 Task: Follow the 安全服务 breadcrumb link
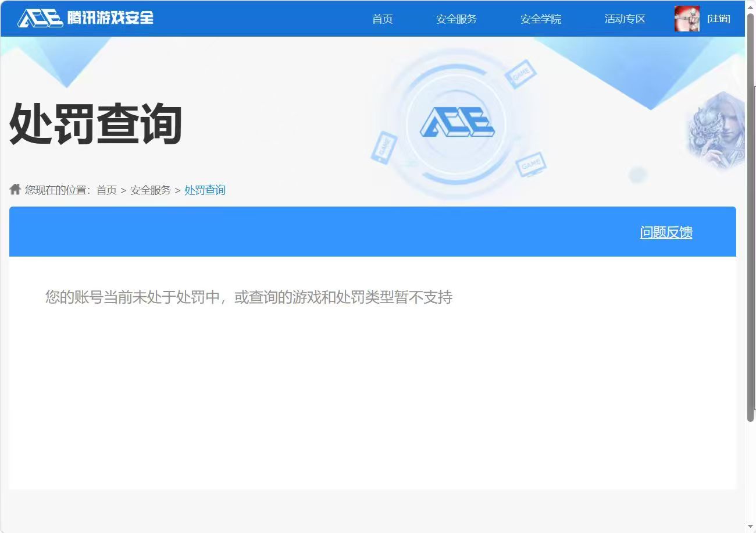click(x=151, y=190)
